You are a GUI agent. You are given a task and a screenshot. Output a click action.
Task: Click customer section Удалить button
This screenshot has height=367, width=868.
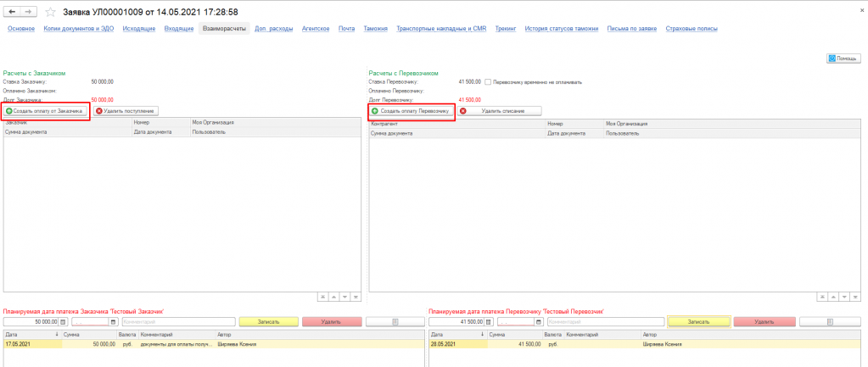(332, 322)
